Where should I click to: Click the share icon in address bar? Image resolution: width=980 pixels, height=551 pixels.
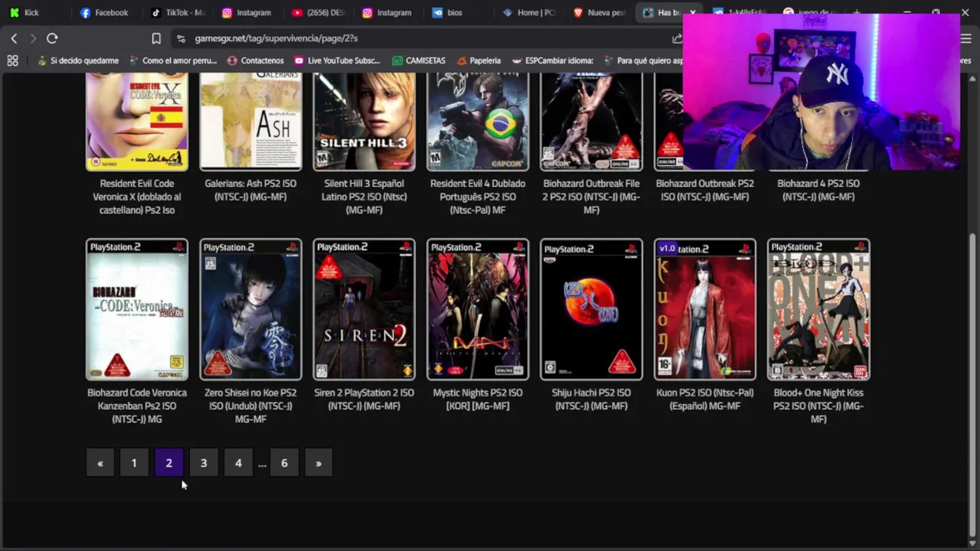(677, 38)
